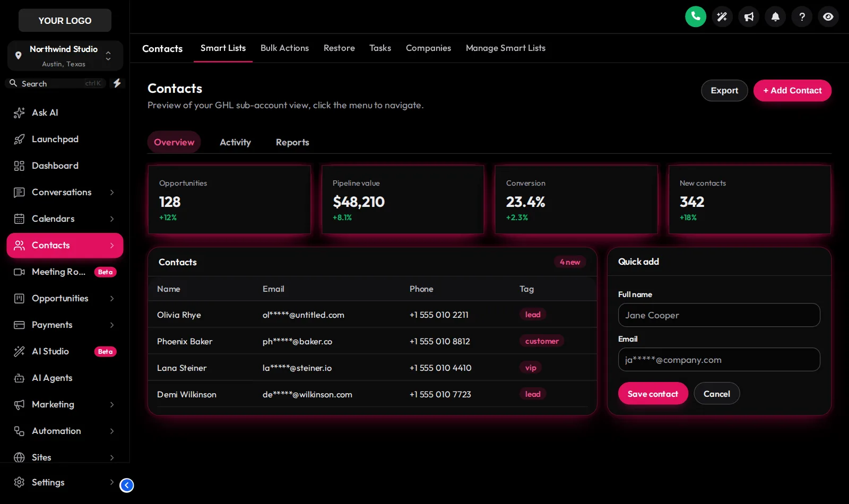Switch to the Activity tab

[x=235, y=142]
